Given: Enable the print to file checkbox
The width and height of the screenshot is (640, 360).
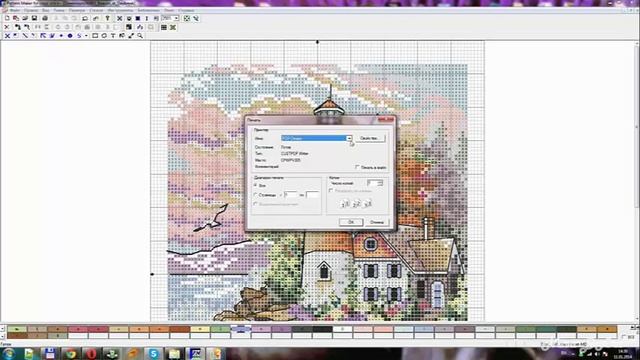Looking at the screenshot, I should coord(357,167).
